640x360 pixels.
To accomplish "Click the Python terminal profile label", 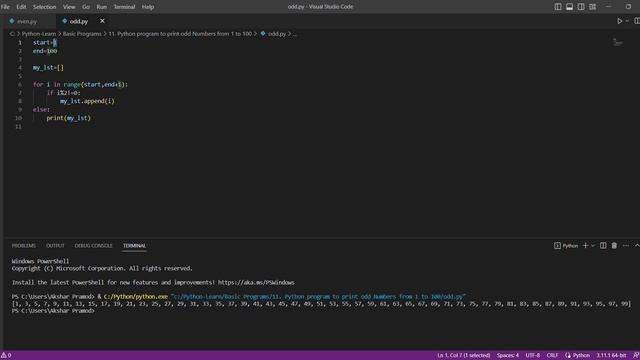I will point(566,246).
